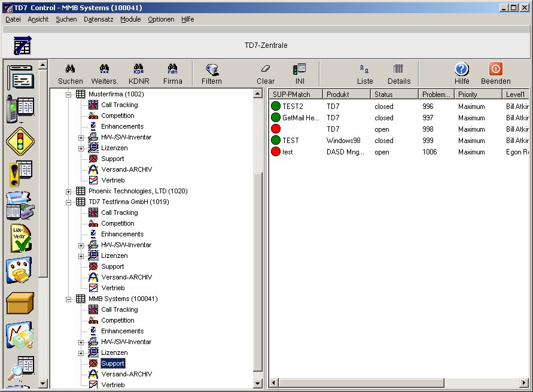The image size is (533, 392).
Task: Open the Filtern filter tool
Action: pos(212,69)
